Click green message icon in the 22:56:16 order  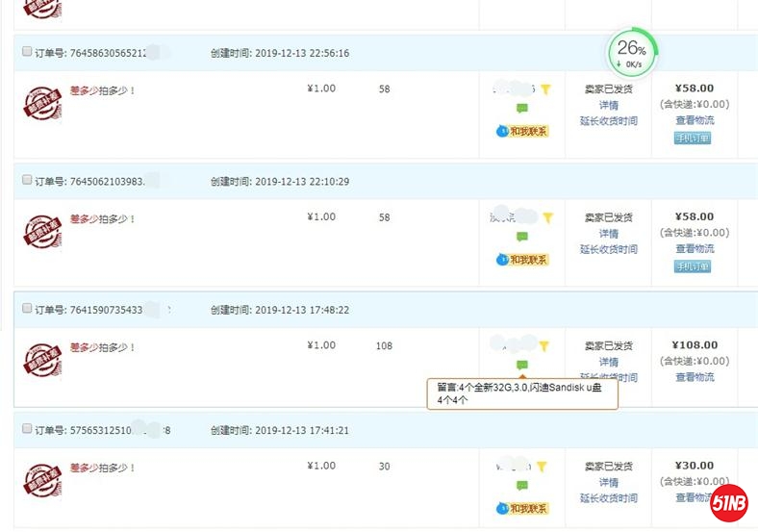[522, 109]
